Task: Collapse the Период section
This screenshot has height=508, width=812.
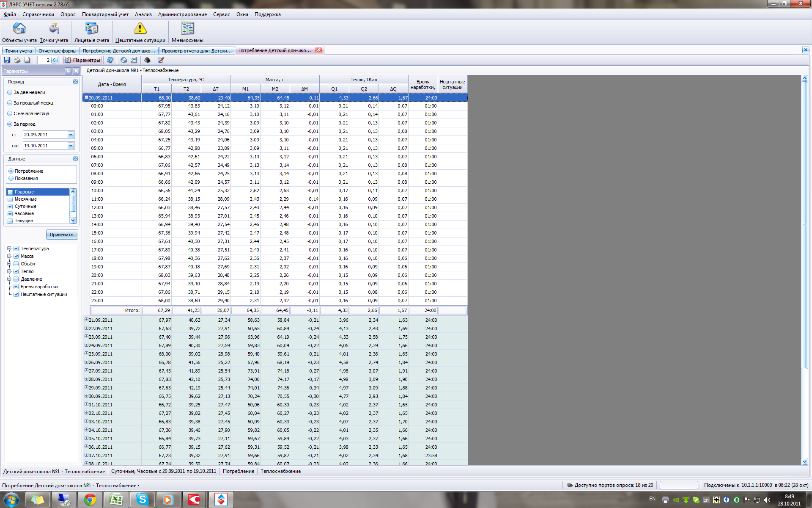Action: (75, 82)
